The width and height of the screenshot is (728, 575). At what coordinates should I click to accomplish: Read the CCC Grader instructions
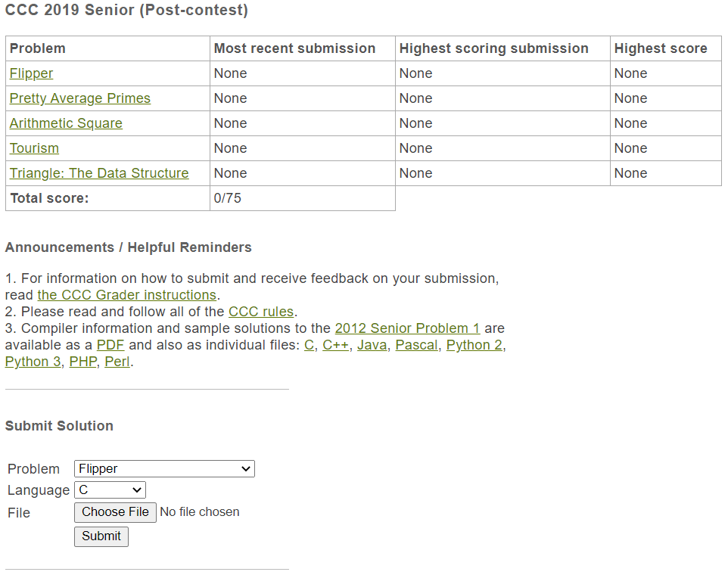click(126, 295)
